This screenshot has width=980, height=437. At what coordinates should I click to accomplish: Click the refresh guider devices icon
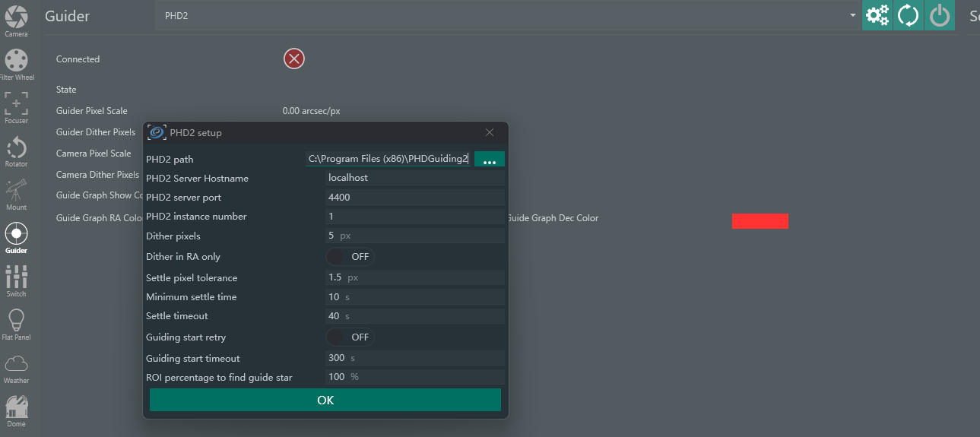(909, 16)
